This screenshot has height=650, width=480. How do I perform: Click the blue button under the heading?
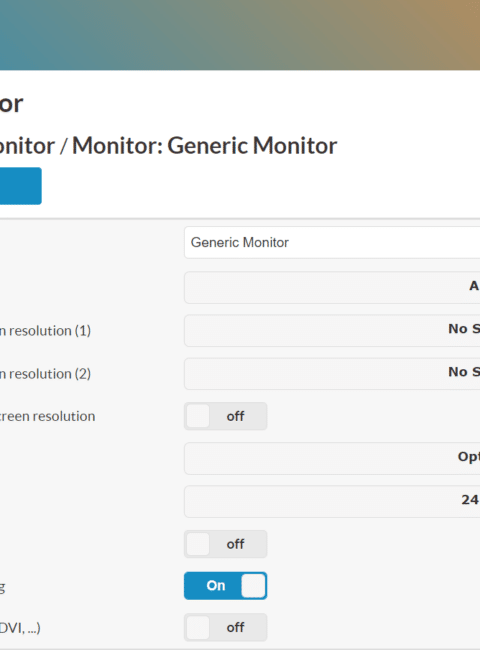[21, 186]
